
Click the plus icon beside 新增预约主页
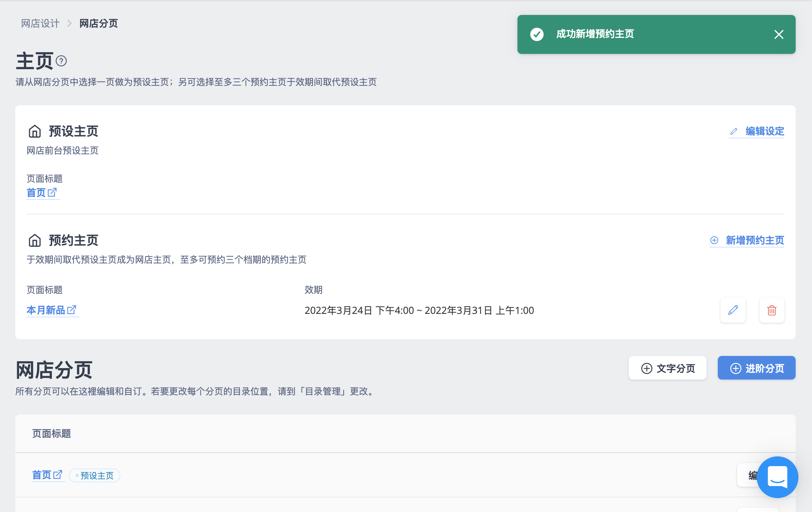[714, 240]
